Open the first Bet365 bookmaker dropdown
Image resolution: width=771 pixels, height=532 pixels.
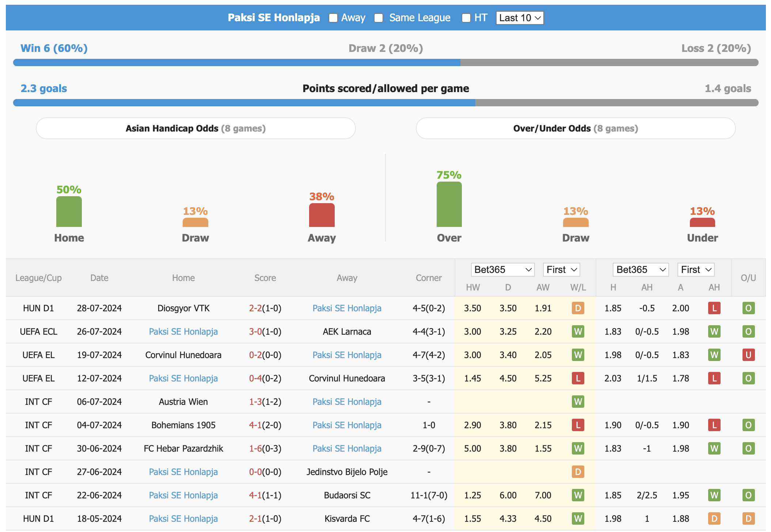[502, 270]
